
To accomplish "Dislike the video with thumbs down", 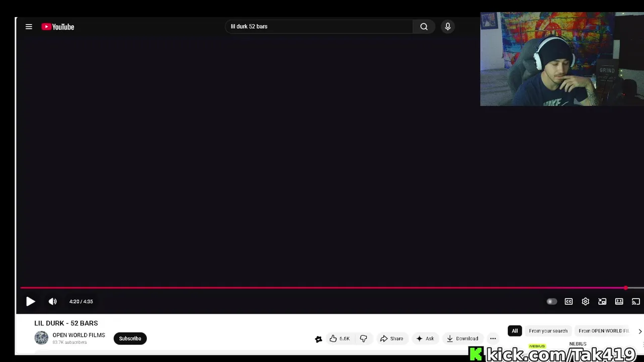I will 363,338.
